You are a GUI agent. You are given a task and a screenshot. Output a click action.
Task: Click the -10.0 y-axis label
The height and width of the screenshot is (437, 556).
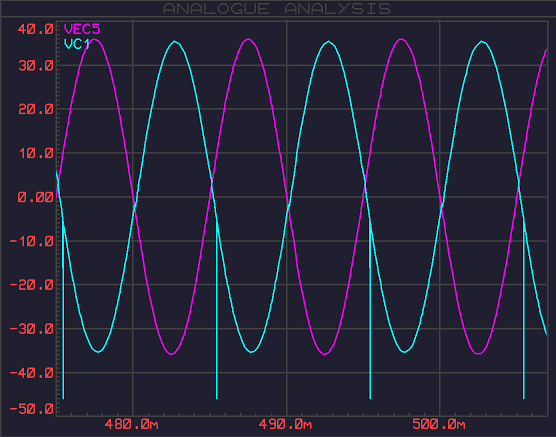(x=32, y=242)
